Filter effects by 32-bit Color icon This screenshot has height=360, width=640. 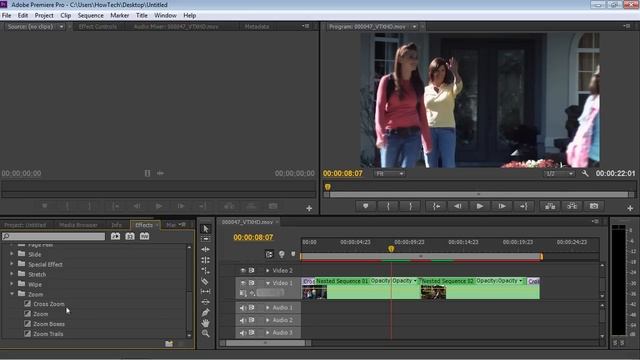[x=130, y=236]
